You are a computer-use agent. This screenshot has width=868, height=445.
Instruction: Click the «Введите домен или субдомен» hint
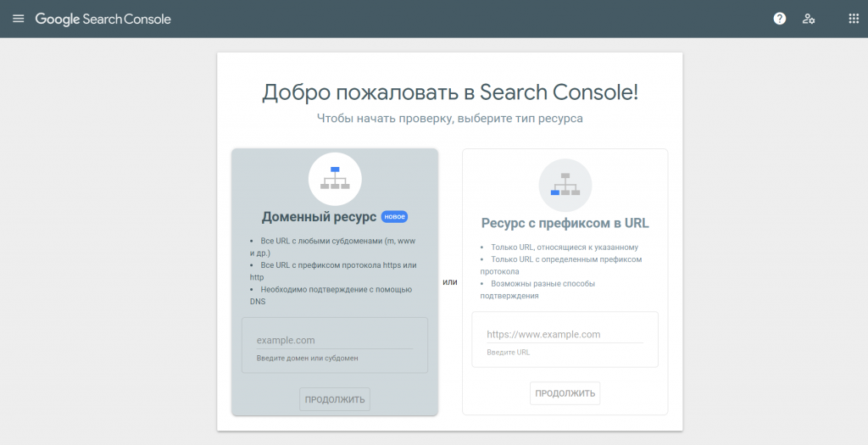tap(307, 358)
